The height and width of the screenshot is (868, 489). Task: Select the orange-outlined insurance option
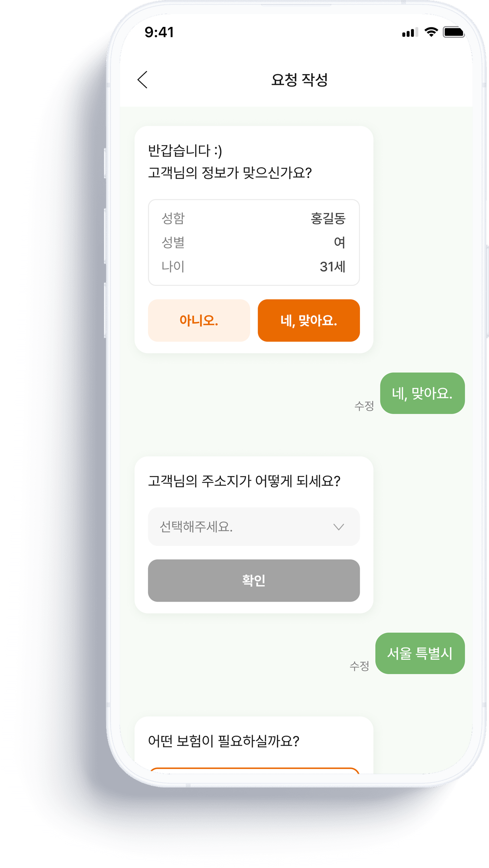(x=254, y=771)
